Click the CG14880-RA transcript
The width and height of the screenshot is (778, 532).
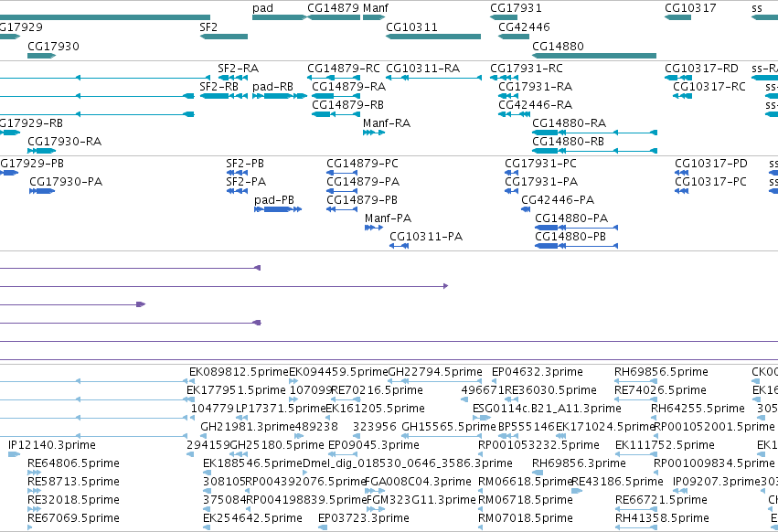pyautogui.click(x=595, y=133)
